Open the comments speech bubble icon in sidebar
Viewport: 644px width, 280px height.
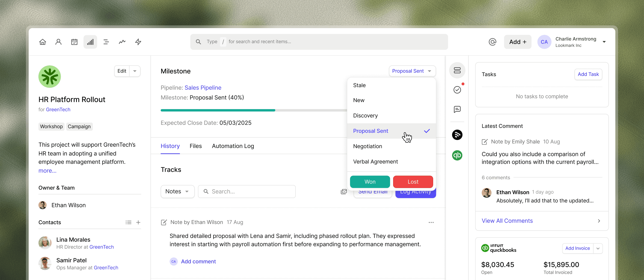[x=457, y=109]
